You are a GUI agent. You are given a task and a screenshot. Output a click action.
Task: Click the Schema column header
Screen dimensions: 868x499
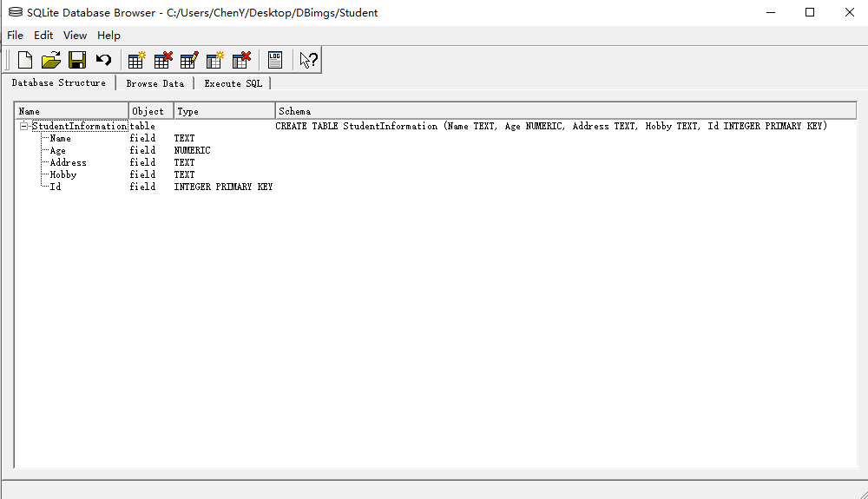566,111
